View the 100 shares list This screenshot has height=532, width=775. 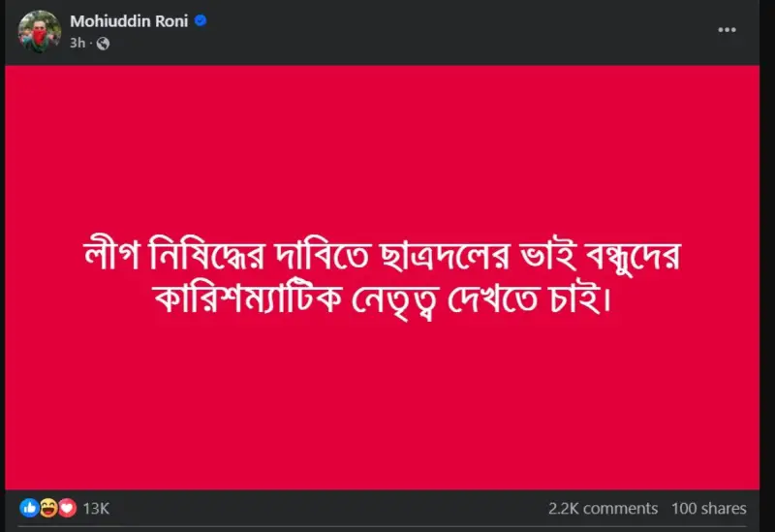coord(708,509)
